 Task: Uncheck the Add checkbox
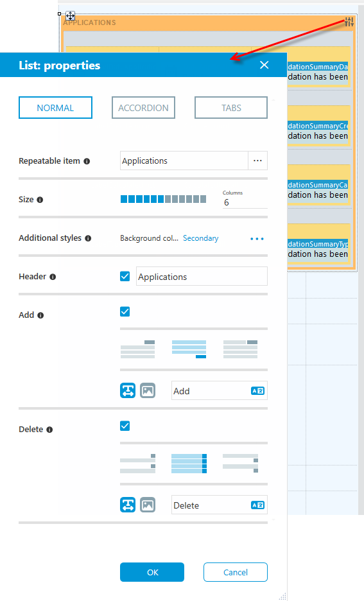pyautogui.click(x=125, y=311)
